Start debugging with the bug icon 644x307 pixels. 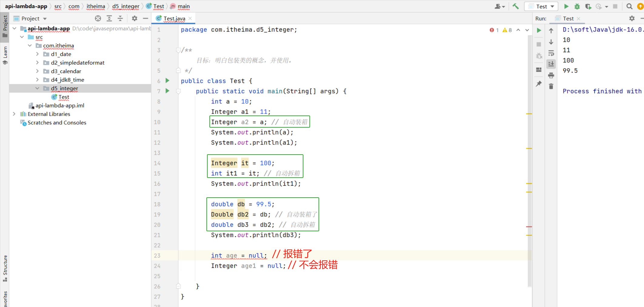577,6
